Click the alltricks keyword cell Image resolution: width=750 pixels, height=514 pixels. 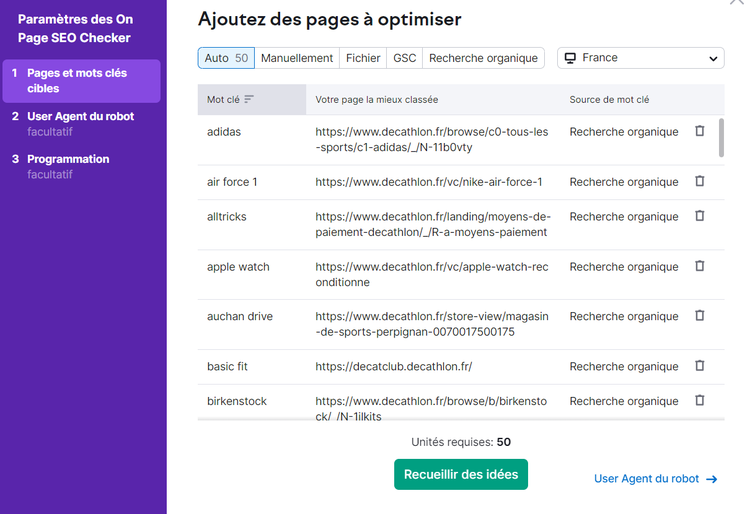[226, 217]
